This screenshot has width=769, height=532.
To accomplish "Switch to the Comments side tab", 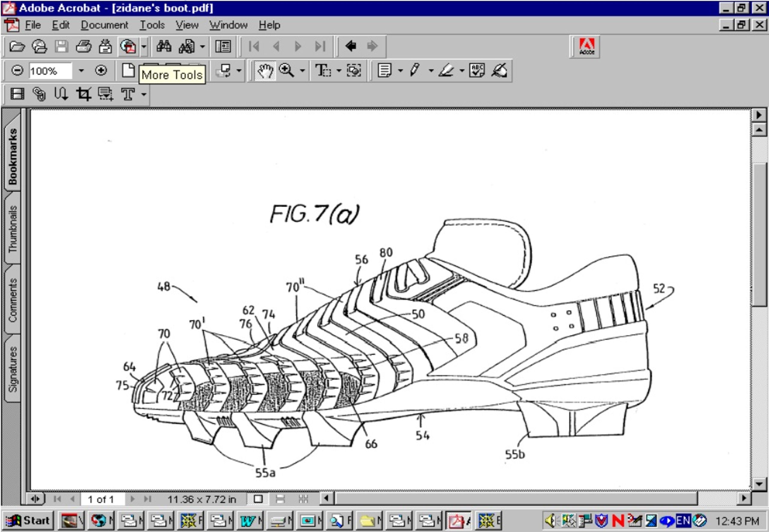I will (12, 300).
